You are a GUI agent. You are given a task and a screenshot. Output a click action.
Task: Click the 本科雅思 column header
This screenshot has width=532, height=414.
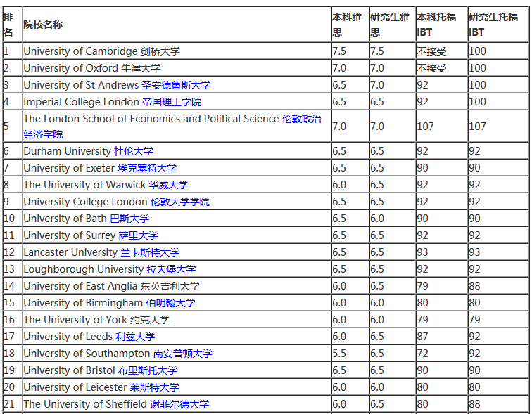coord(350,25)
